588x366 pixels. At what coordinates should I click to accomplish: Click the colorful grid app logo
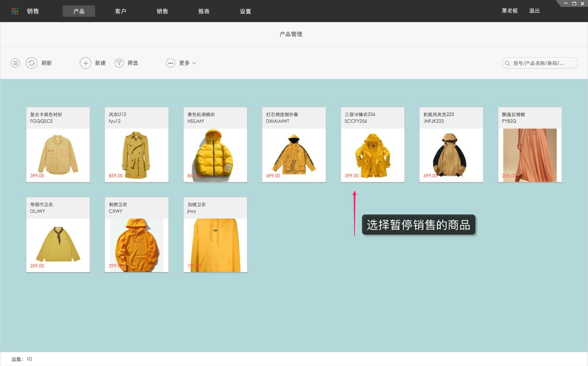[x=15, y=11]
